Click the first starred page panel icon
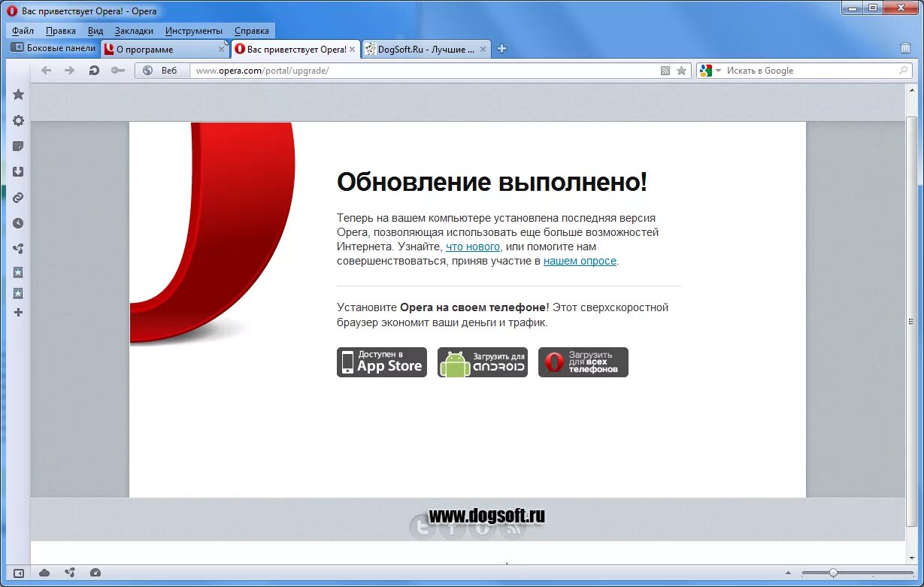The width and height of the screenshot is (924, 587). pos(18,272)
